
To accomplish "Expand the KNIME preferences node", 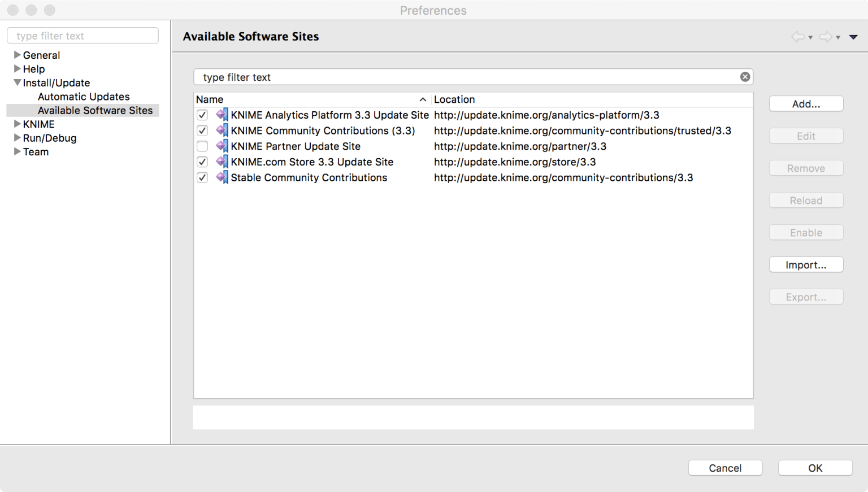I will [17, 124].
